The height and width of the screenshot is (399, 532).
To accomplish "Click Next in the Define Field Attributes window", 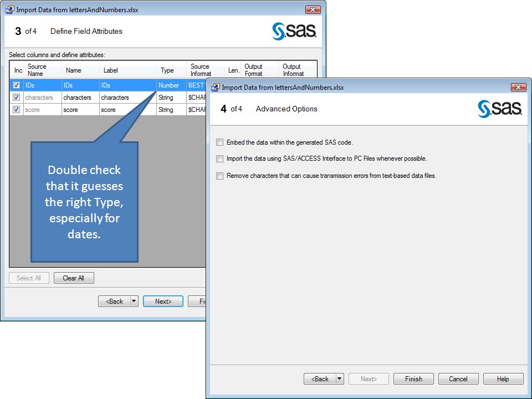I will [163, 301].
